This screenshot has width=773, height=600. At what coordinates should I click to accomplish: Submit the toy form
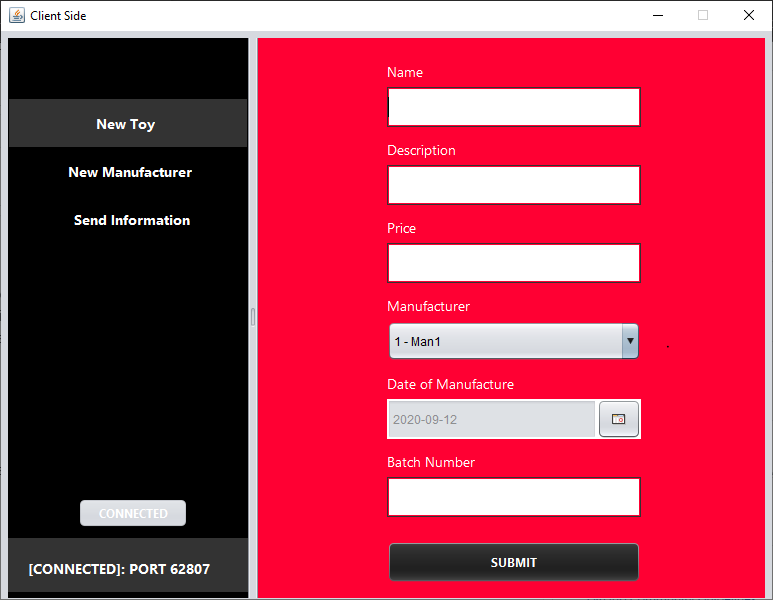coord(514,562)
